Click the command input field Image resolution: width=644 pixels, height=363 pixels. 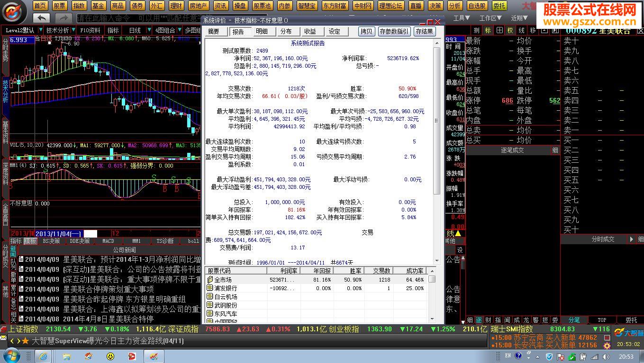tap(138, 18)
